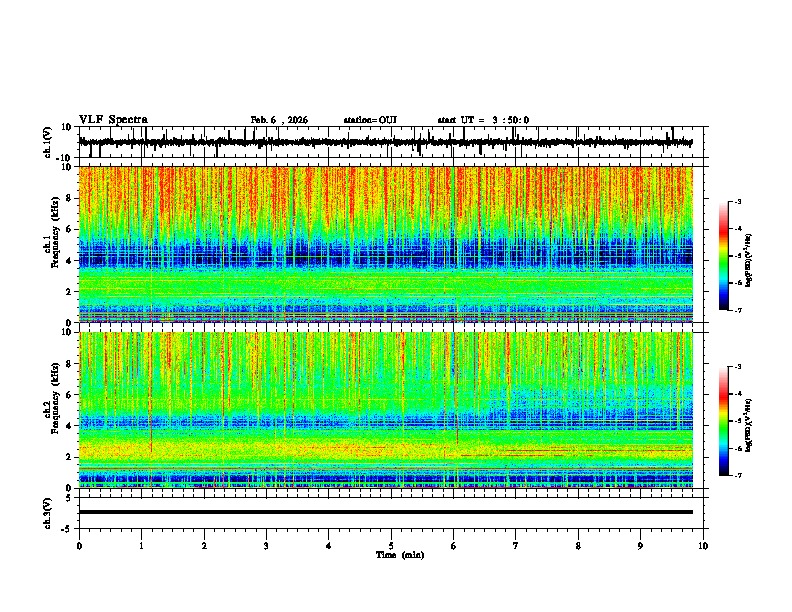Click the "station=OUI" header label

point(370,120)
